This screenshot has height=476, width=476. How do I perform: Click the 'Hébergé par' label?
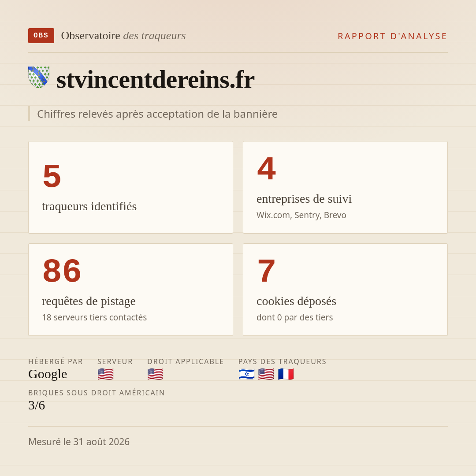(x=56, y=361)
